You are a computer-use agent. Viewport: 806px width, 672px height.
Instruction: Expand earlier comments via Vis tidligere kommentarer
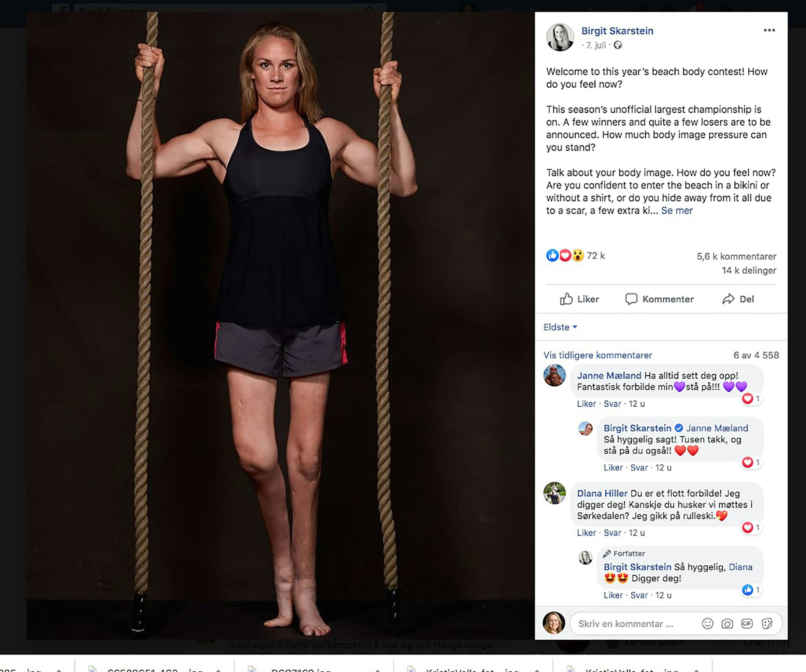pyautogui.click(x=597, y=355)
